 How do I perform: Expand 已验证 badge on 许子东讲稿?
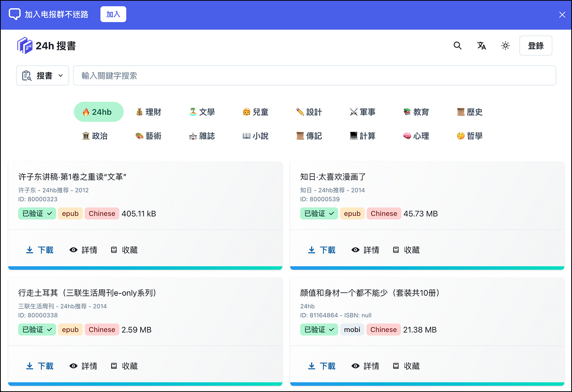(x=37, y=214)
